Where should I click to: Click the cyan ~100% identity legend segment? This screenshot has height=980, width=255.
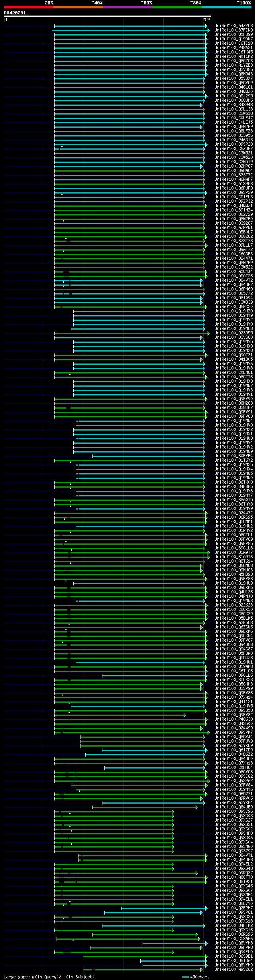tap(226, 7)
